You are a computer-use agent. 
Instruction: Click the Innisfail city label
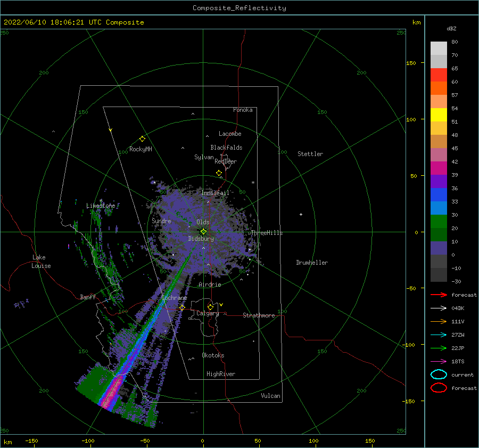click(215, 193)
